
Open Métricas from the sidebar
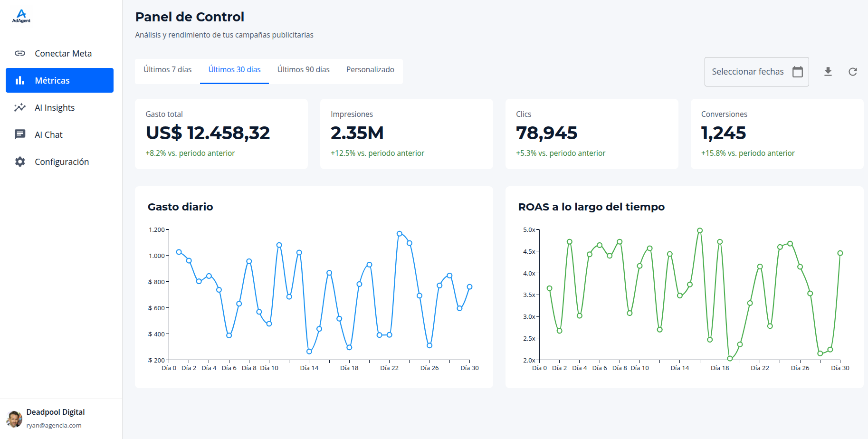tap(52, 80)
